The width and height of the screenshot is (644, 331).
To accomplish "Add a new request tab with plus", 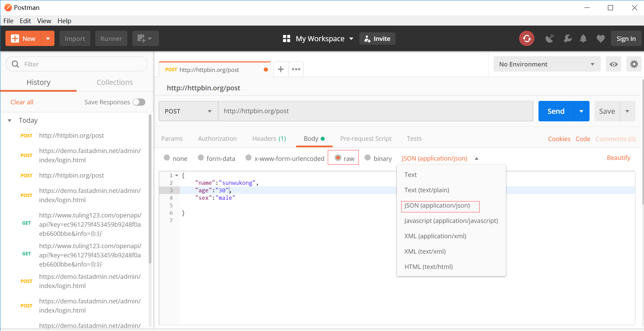I will (280, 69).
